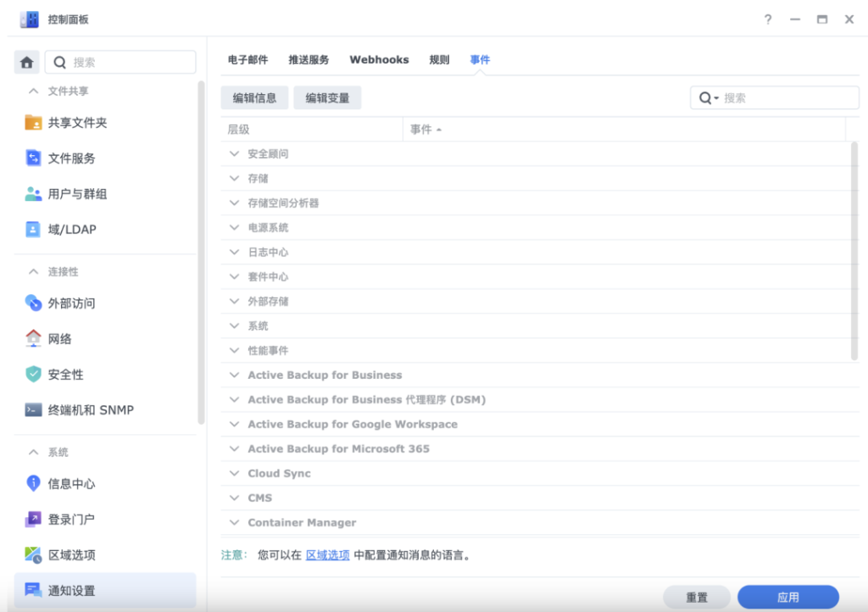
Task: Click the 文件服务 icon
Action: pyautogui.click(x=33, y=159)
